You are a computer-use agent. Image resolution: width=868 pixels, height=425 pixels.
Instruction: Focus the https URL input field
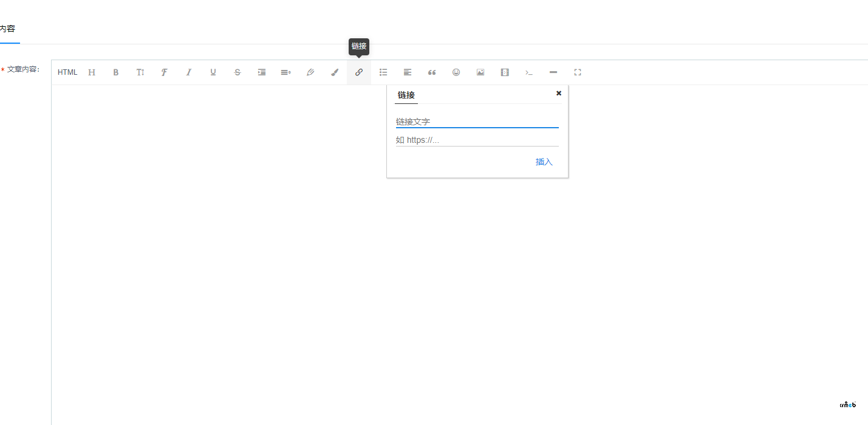(477, 140)
